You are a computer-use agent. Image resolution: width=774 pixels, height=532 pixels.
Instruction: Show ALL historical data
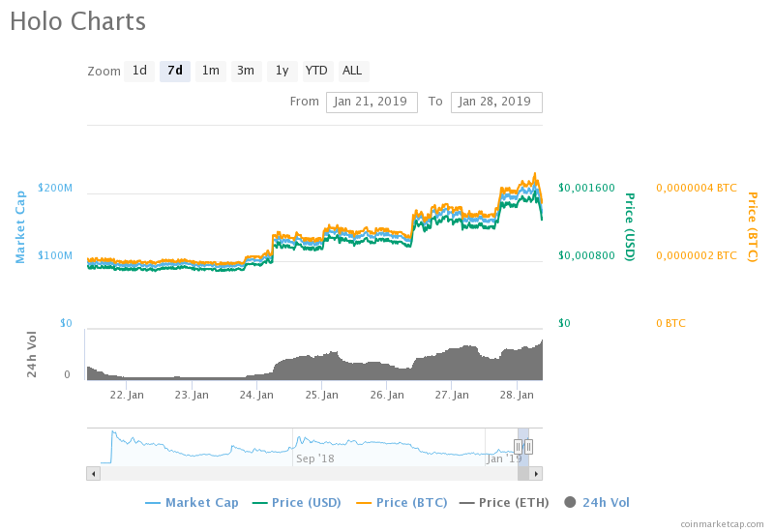tap(352, 71)
